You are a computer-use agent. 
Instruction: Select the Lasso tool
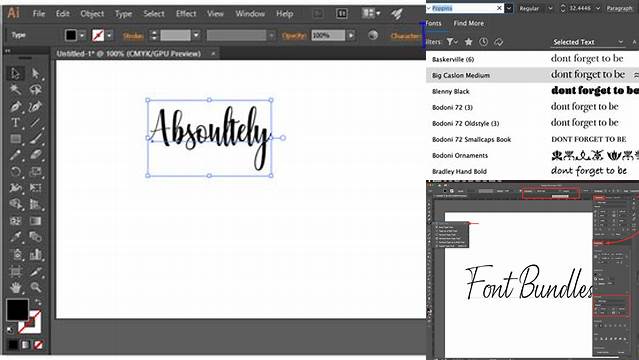[36, 89]
